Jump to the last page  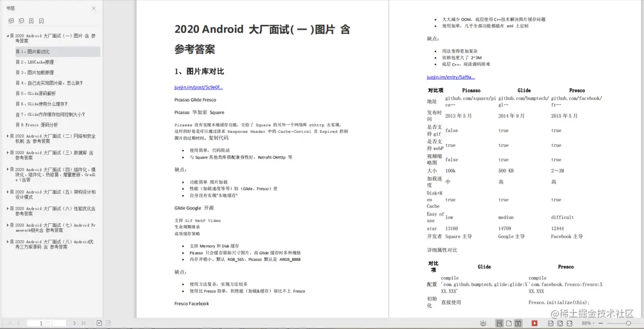tap(84, 323)
